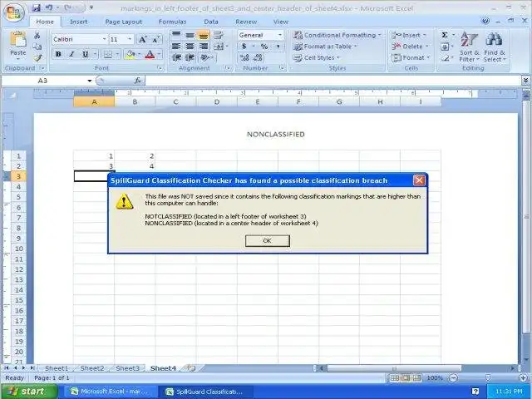Open the Review ribbon tab
The image size is (532, 399).
tap(246, 22)
